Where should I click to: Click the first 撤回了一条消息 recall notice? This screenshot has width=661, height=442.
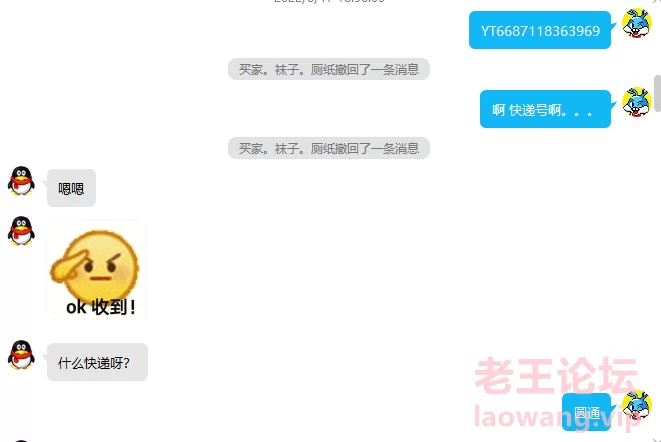click(329, 69)
